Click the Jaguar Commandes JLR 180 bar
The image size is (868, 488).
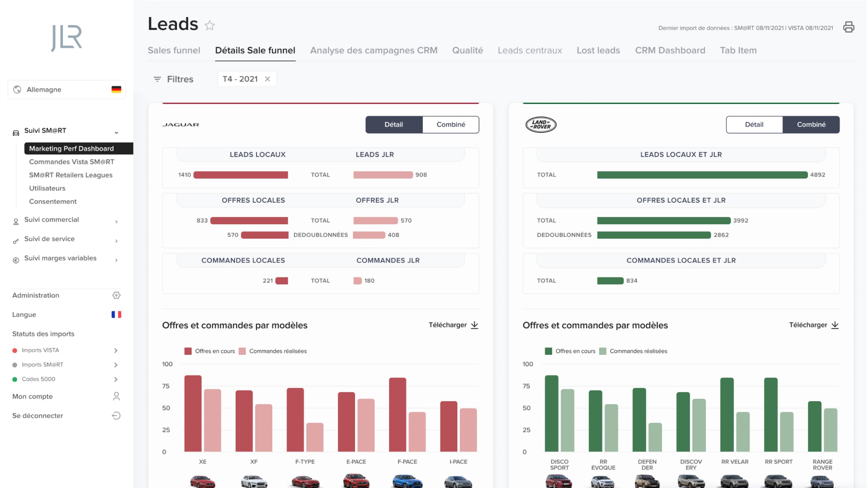[357, 281]
